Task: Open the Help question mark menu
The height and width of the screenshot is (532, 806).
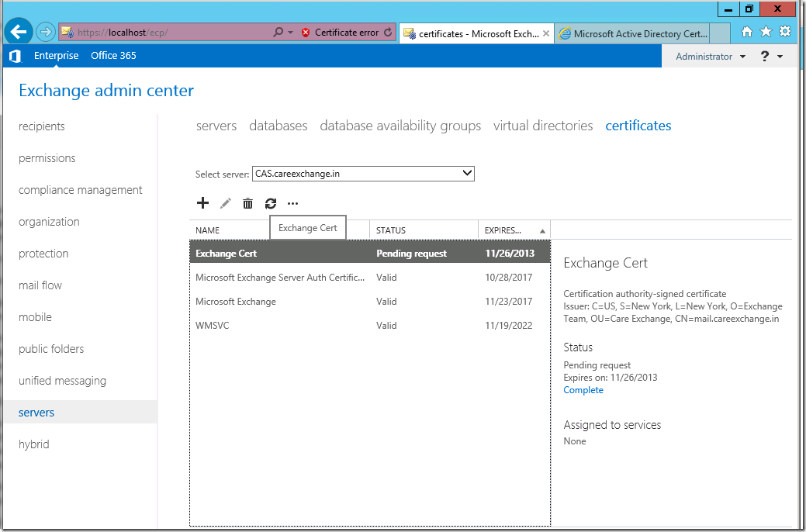Action: 771,57
